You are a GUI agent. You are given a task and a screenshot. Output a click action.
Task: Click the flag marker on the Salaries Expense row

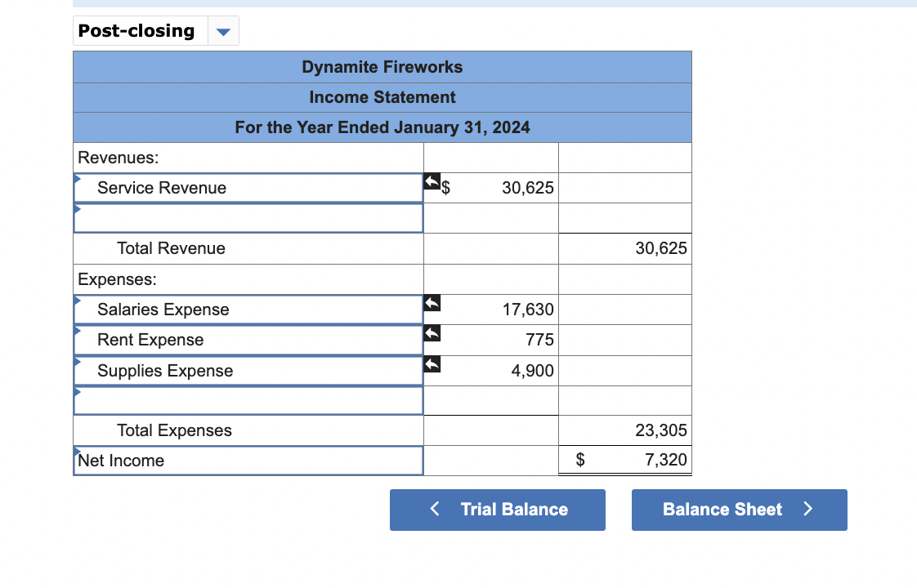coord(77,301)
